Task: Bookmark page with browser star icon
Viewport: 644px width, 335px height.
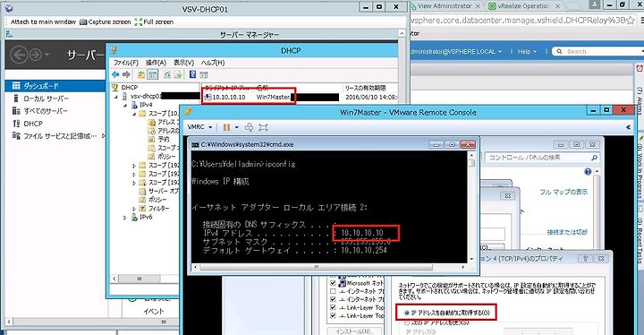Action: (x=631, y=21)
